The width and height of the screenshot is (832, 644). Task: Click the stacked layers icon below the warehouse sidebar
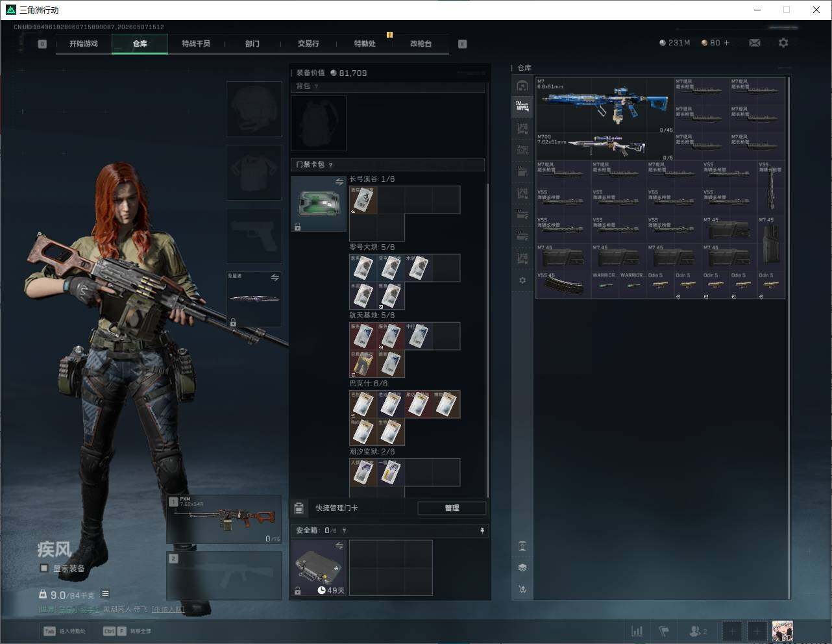pyautogui.click(x=522, y=567)
